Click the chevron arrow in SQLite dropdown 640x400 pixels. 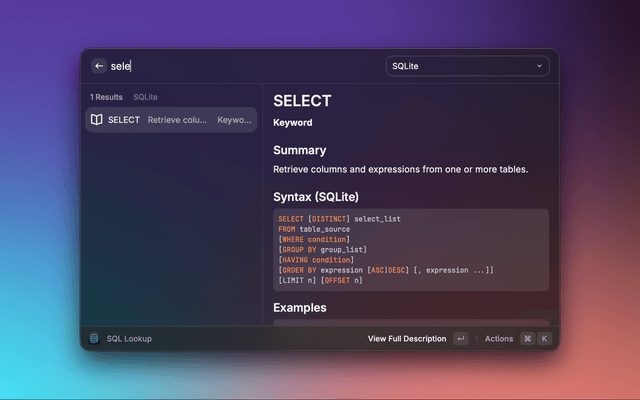(x=540, y=66)
